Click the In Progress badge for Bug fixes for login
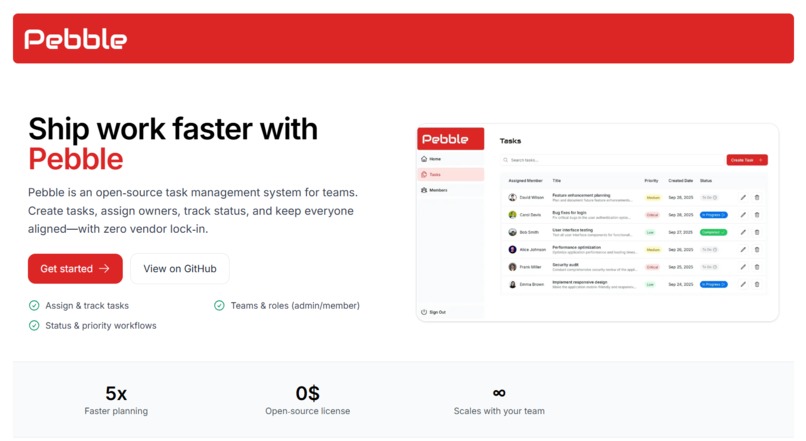The height and width of the screenshot is (441, 806). click(713, 215)
